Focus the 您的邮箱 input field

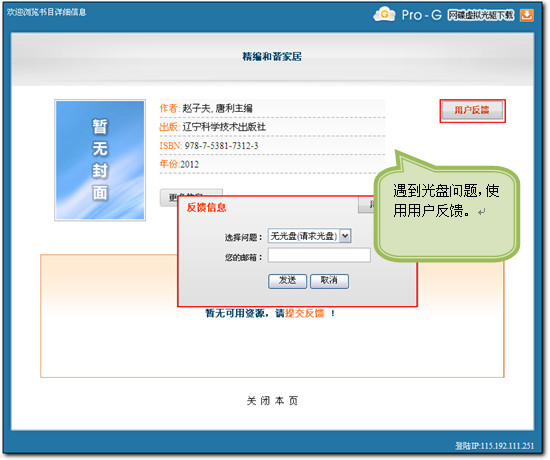pos(319,255)
